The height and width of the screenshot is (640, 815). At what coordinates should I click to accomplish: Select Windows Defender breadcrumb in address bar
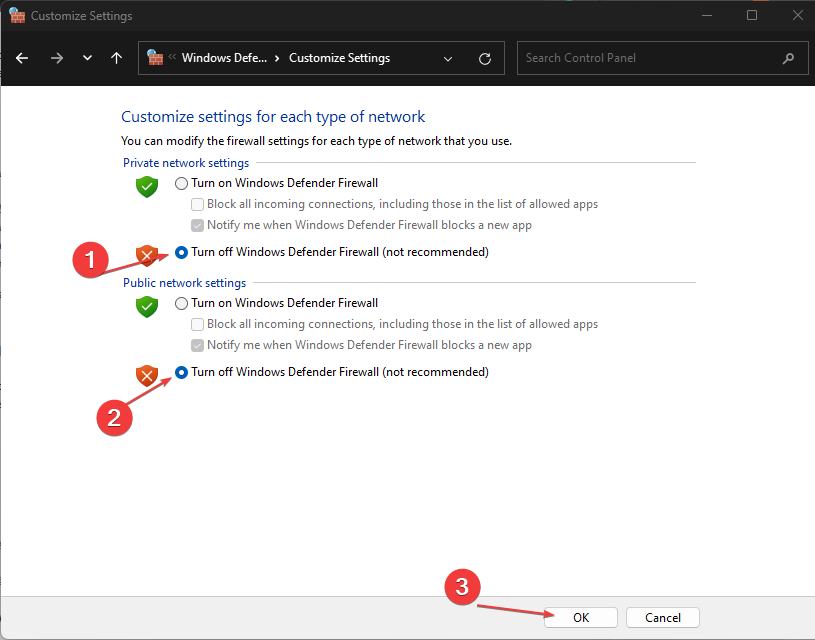pos(223,58)
